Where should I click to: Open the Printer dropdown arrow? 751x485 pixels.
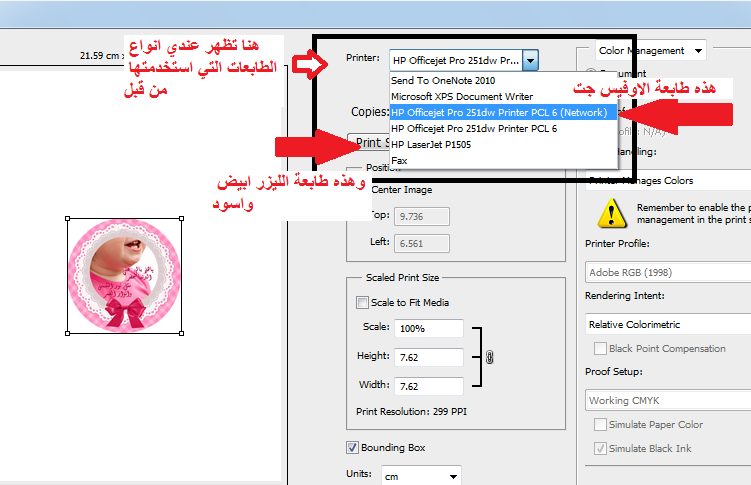[530, 60]
